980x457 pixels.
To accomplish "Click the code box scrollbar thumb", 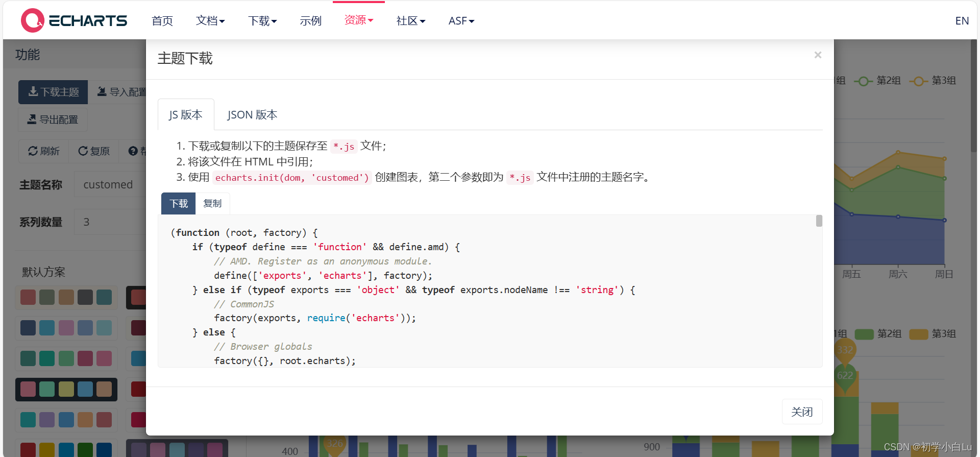I will tap(819, 221).
